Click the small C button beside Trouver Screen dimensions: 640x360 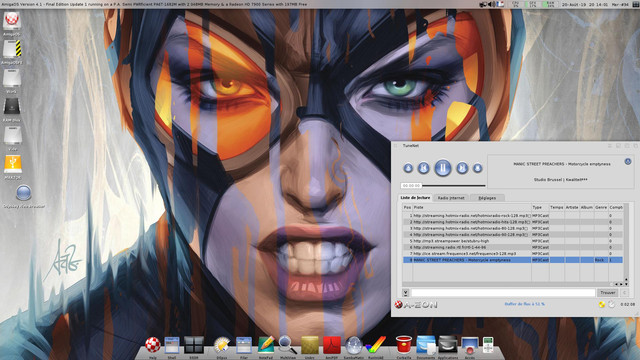click(624, 293)
